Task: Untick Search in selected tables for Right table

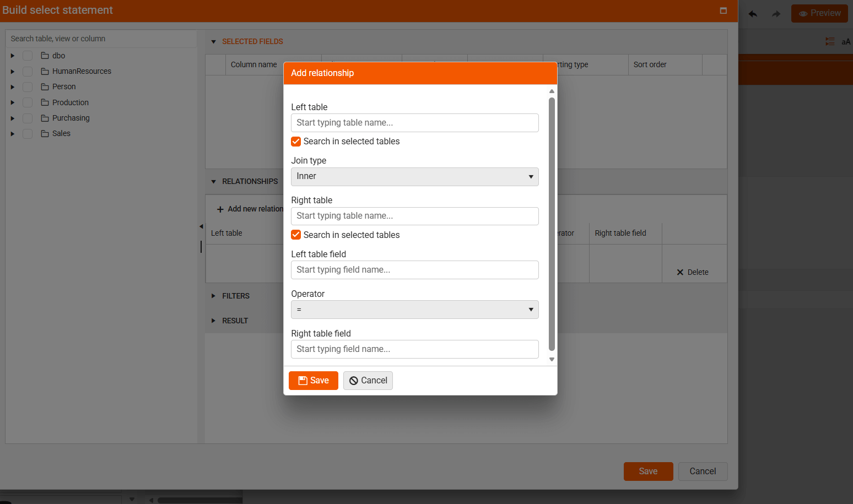Action: [296, 235]
